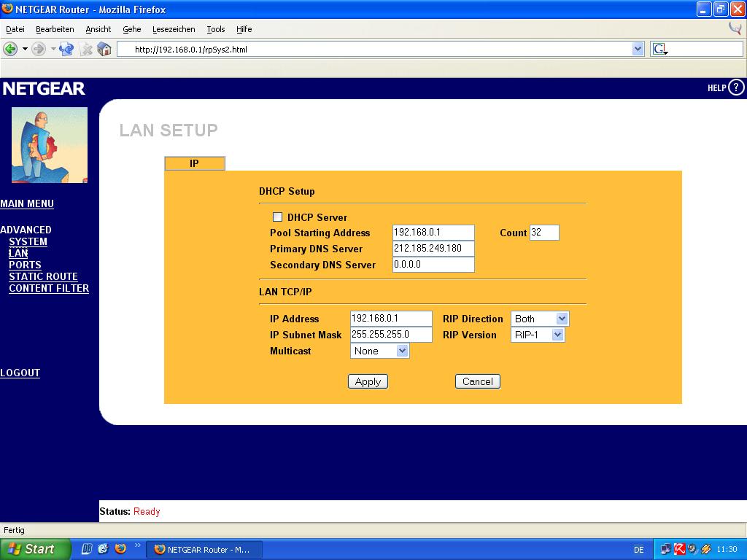This screenshot has width=747, height=560.
Task: Select the IP tab
Action: pyautogui.click(x=194, y=163)
